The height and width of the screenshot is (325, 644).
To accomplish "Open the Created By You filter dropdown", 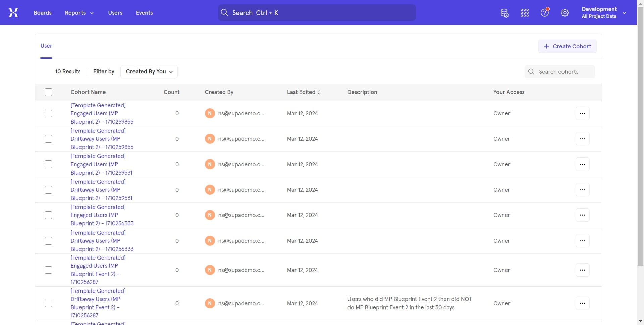I will click(149, 72).
